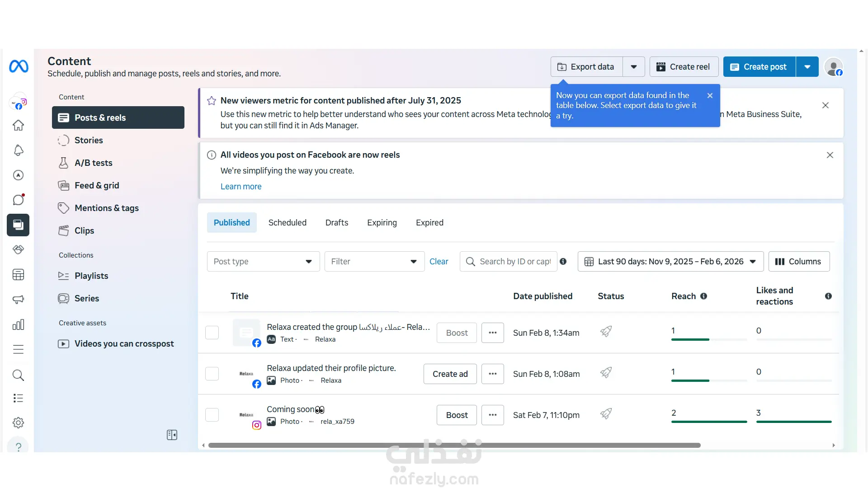Open the Ads megaphone icon
Image resolution: width=868 pixels, height=488 pixels.
click(18, 299)
